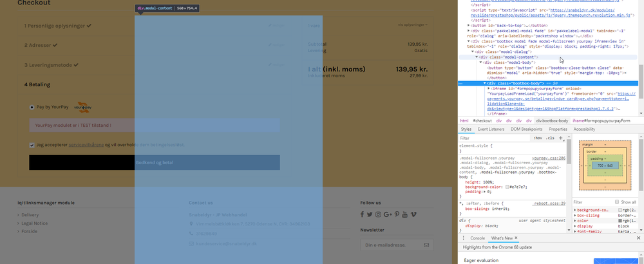Open the Forside footer link
This screenshot has width=644, height=264.
click(29, 231)
